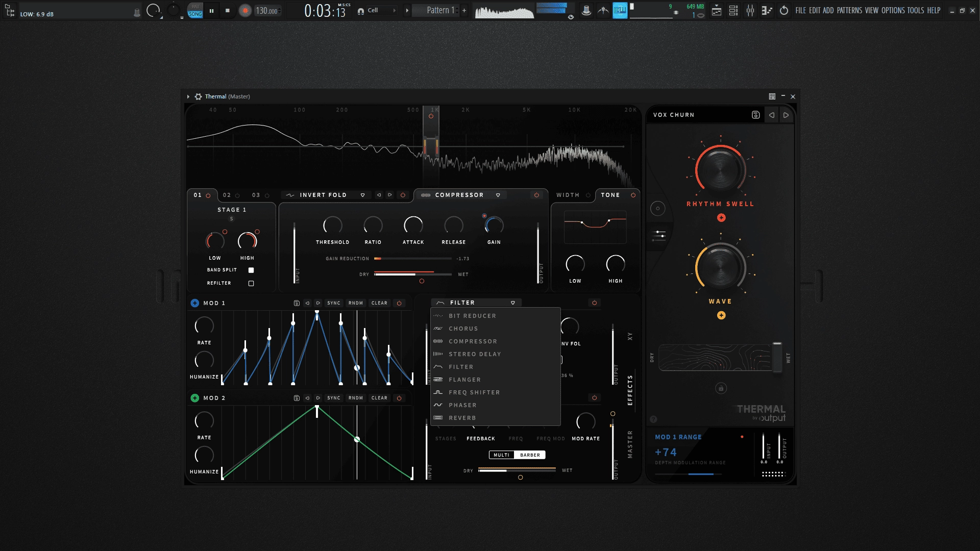Enable the Band Split checkbox
Viewport: 980px width, 551px height.
(x=251, y=270)
